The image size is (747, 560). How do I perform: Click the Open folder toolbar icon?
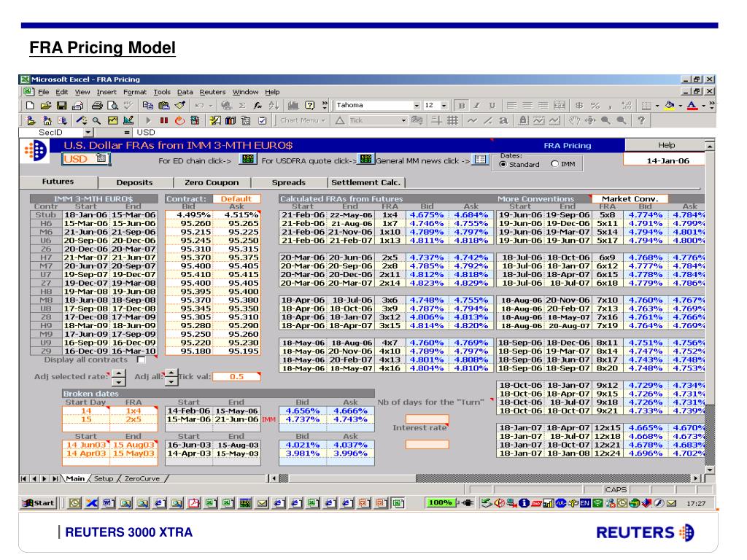coord(46,106)
